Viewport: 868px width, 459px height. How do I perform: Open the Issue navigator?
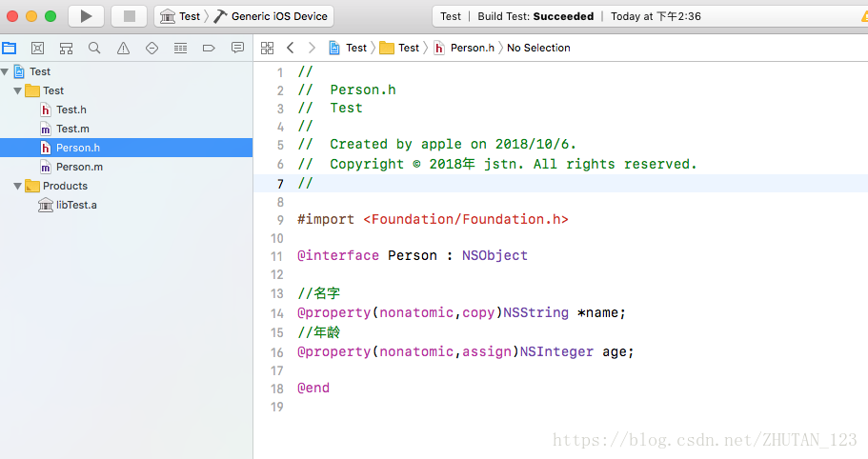click(124, 49)
